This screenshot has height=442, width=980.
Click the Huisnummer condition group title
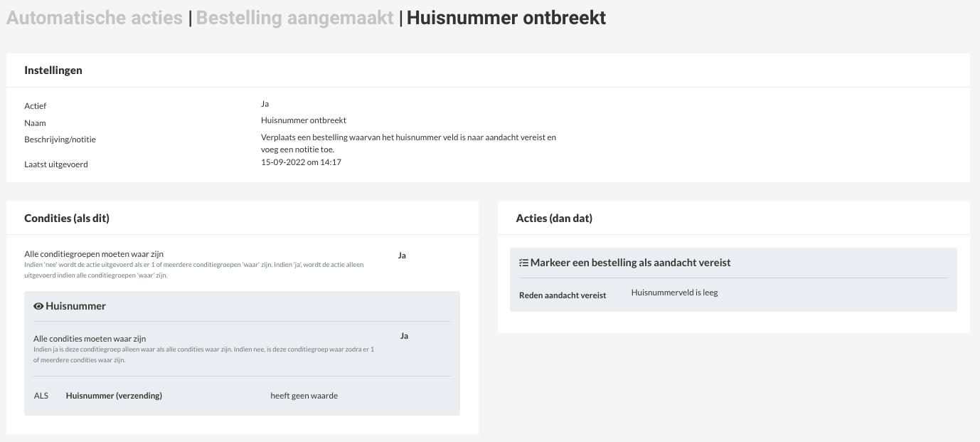75,306
